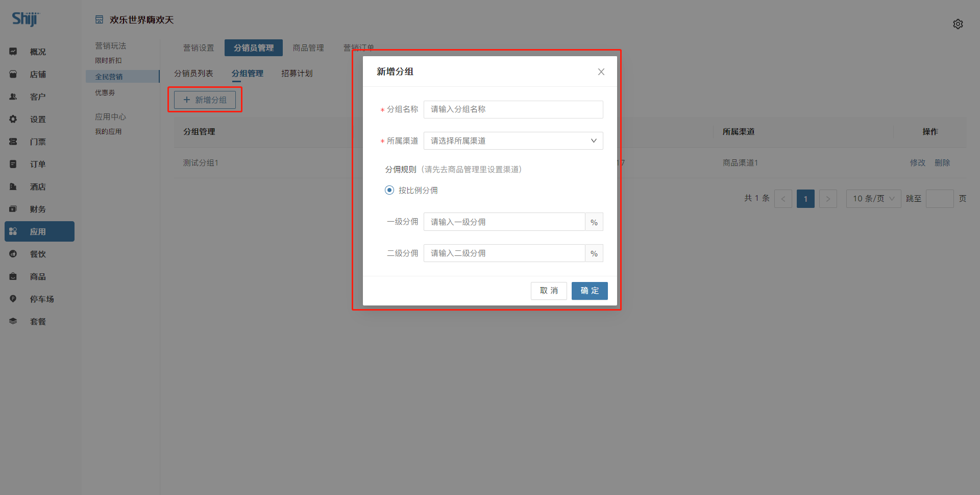Viewport: 980px width, 495px height.
Task: Open the 所属渠道 channel dropdown
Action: coord(513,141)
